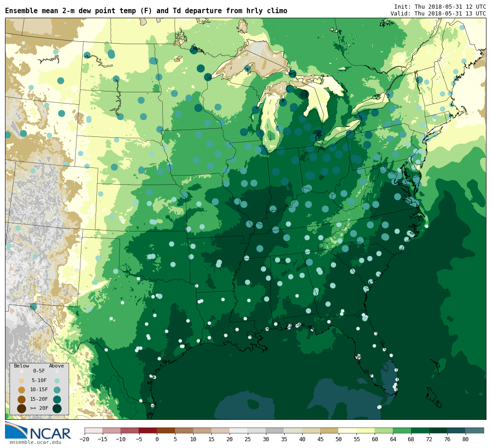
Task: Pick the 76 to 80 dark teal swatch
Action: point(456,430)
